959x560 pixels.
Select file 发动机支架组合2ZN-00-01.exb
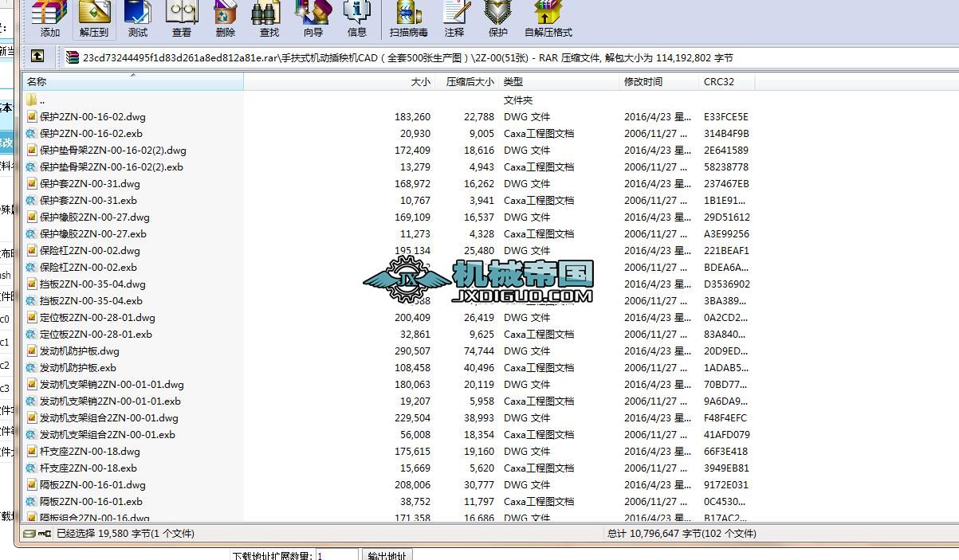(x=107, y=434)
